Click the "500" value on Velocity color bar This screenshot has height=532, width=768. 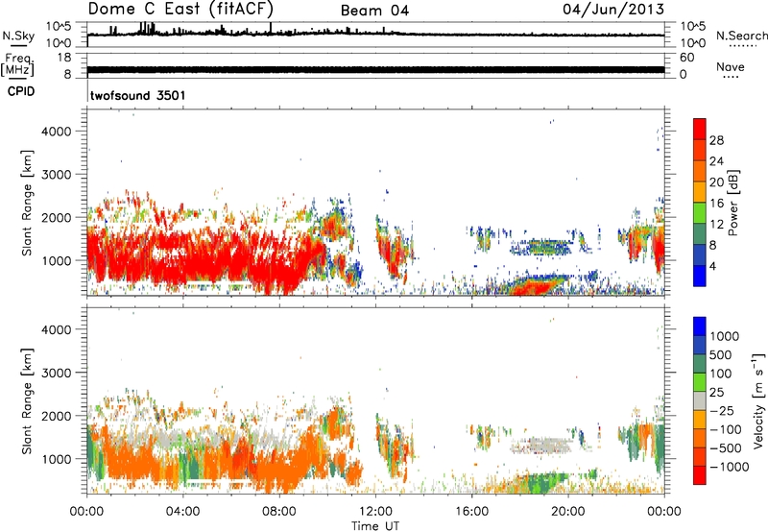click(x=721, y=354)
